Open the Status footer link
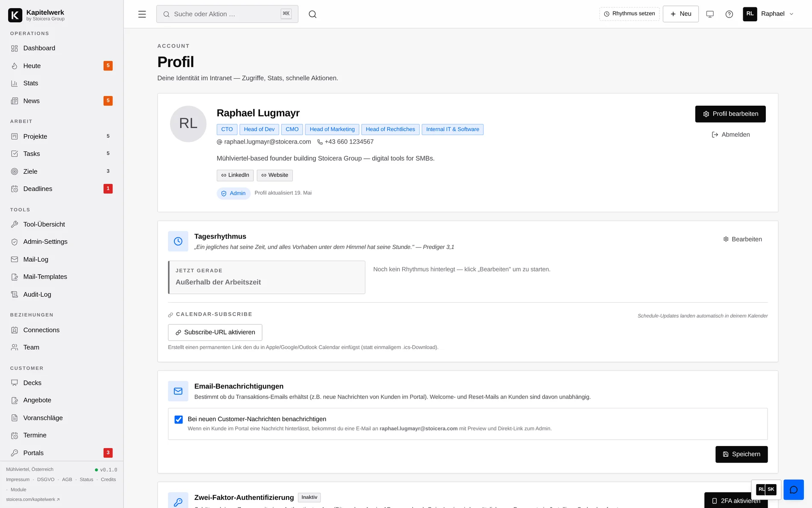 (x=86, y=480)
